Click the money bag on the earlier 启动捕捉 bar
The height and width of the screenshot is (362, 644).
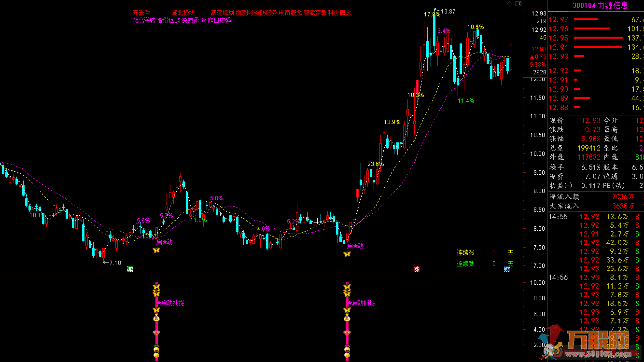point(156,318)
